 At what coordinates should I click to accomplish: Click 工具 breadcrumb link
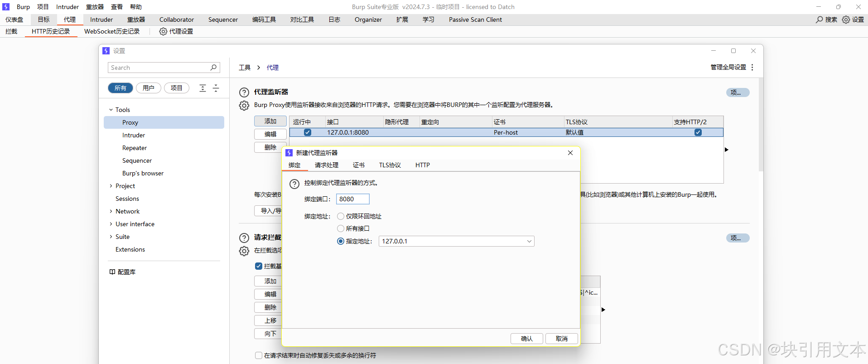(245, 68)
